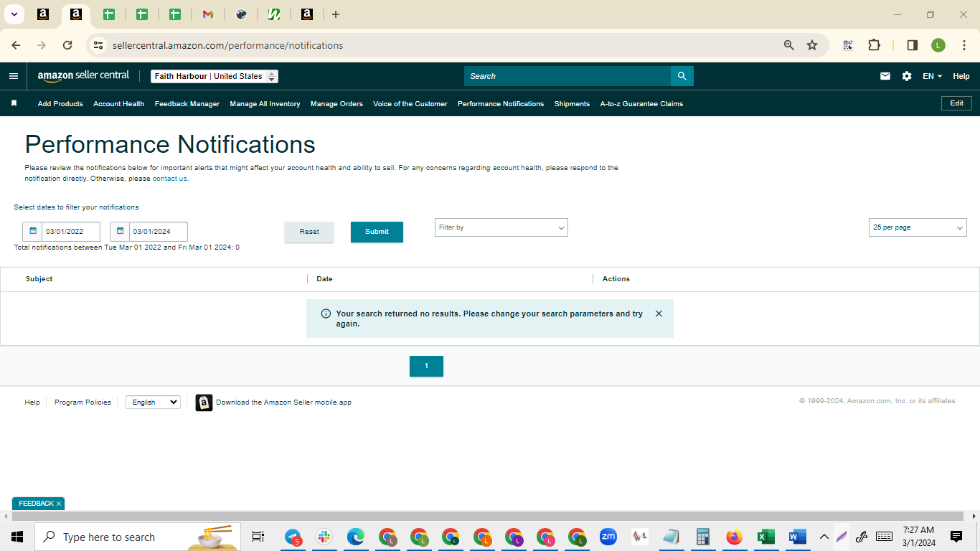This screenshot has width=980, height=551.
Task: Open A-to-z Guarantee Claims
Action: (641, 104)
